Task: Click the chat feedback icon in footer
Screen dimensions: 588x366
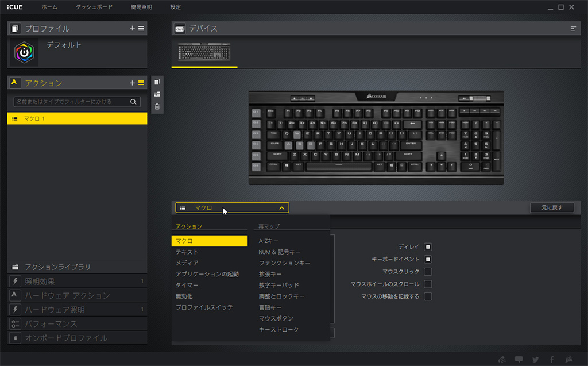Action: (x=519, y=359)
